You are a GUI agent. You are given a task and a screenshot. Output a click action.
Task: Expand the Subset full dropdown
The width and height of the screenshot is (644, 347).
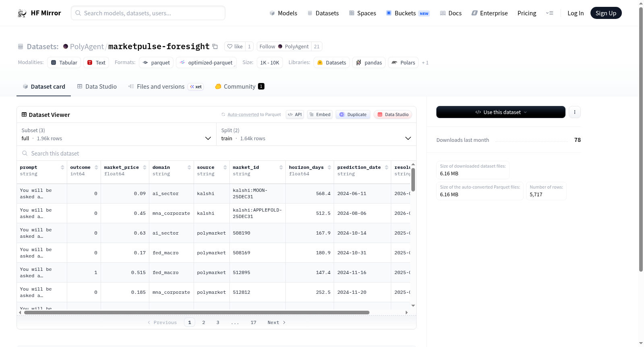click(x=117, y=134)
